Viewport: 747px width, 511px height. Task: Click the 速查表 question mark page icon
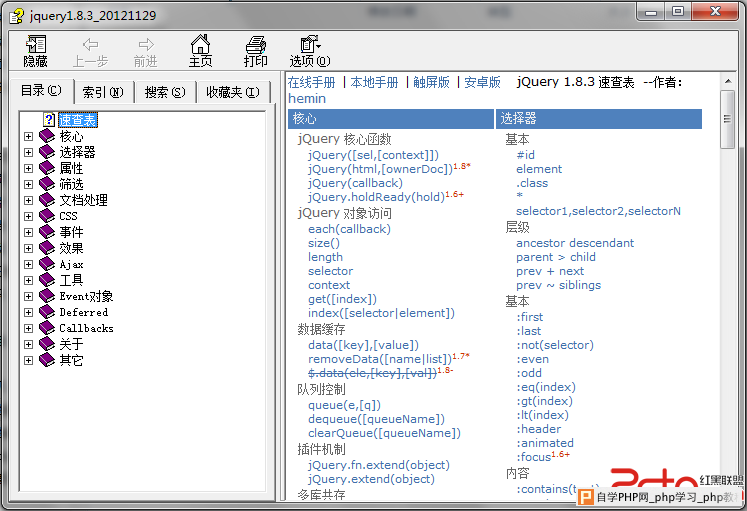click(49, 120)
